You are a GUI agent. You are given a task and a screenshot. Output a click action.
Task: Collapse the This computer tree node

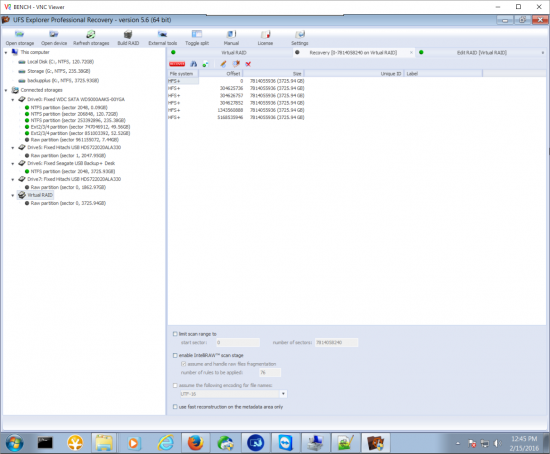(x=6, y=52)
